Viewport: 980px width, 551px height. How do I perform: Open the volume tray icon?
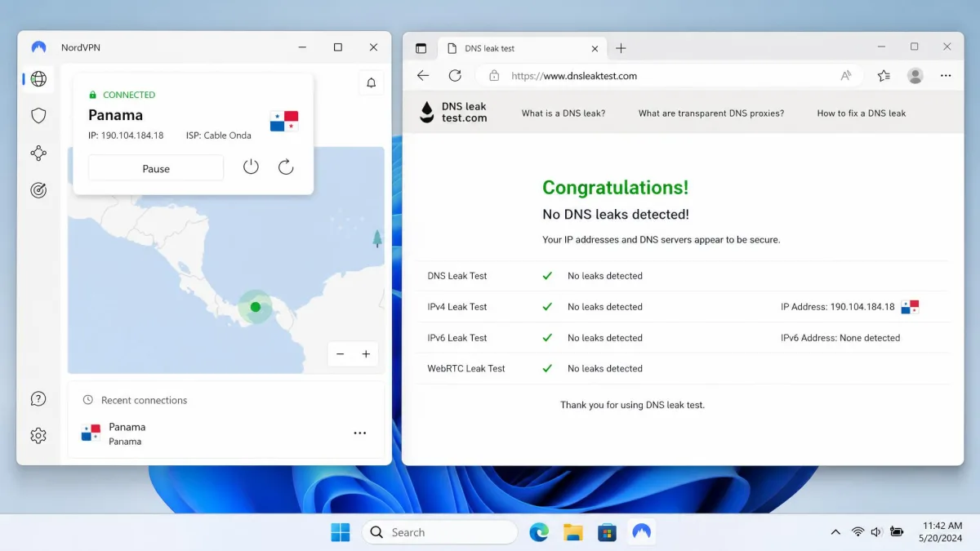(x=876, y=532)
